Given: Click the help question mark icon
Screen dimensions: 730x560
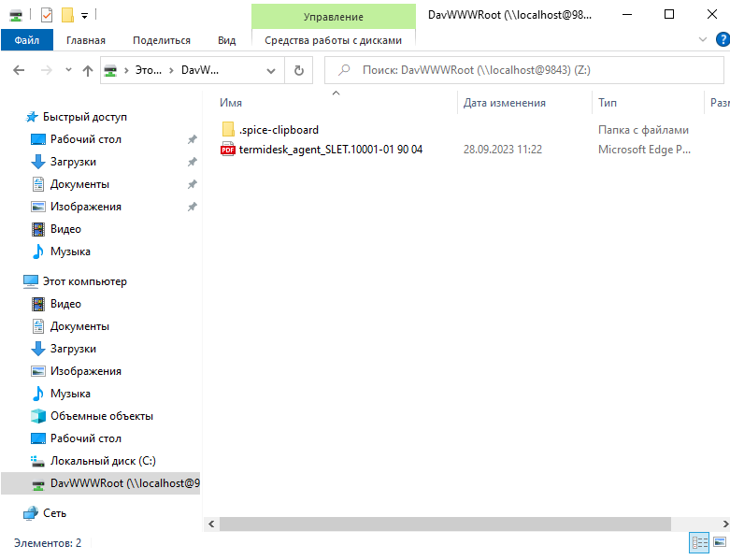Looking at the screenshot, I should tap(722, 39).
